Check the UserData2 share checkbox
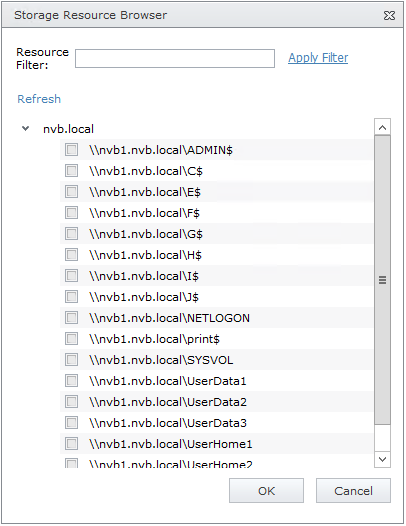Image resolution: width=406 pixels, height=526 pixels. click(x=71, y=402)
